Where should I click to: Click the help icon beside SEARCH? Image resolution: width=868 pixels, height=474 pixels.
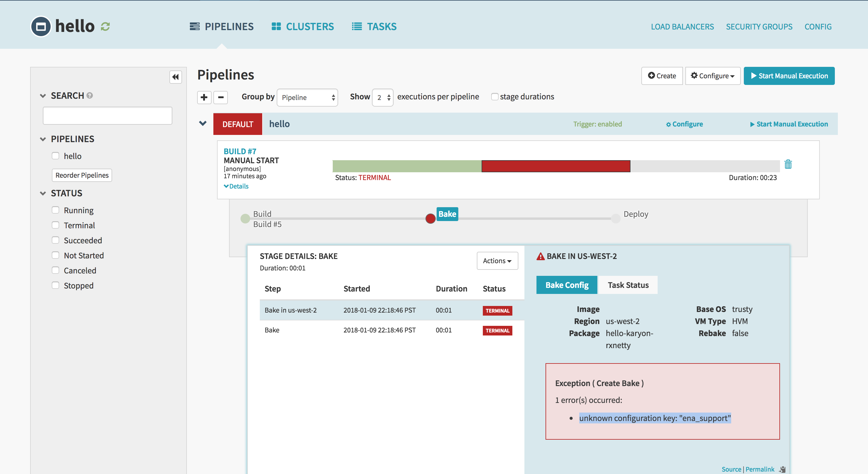pos(89,95)
